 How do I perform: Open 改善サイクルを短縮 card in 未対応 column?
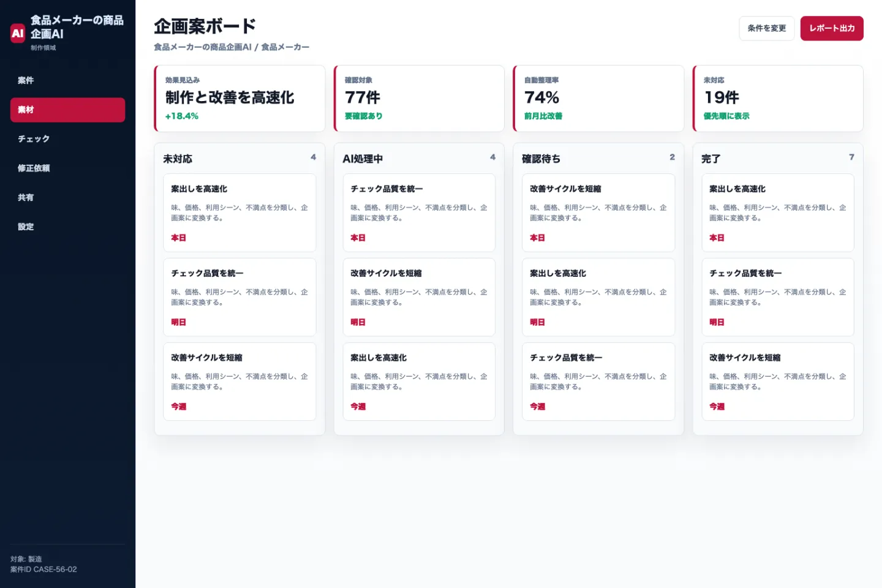(239, 382)
